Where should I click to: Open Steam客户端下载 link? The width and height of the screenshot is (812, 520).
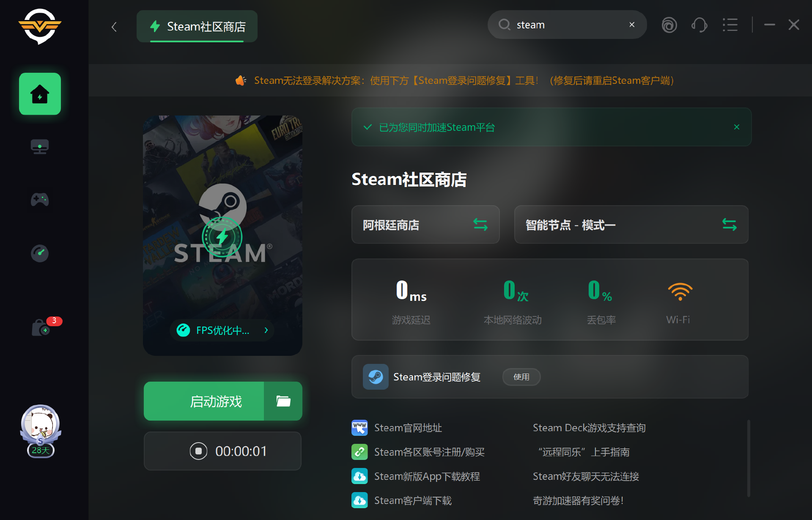(x=413, y=501)
